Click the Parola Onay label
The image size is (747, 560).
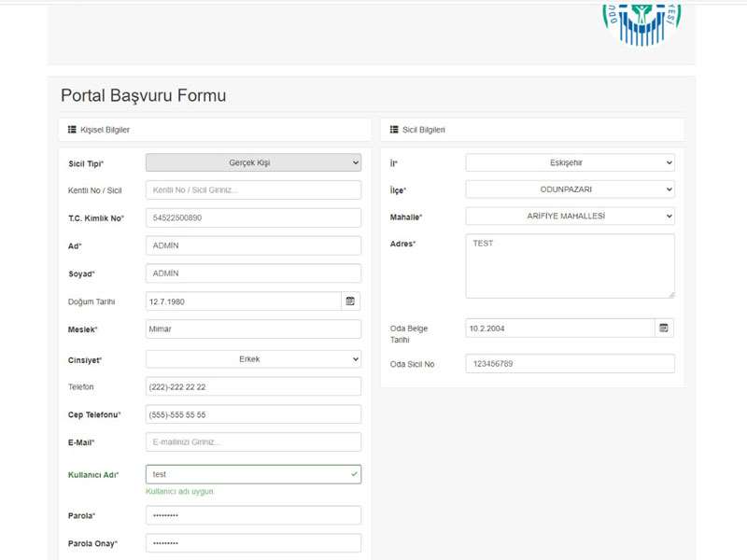pos(92,543)
